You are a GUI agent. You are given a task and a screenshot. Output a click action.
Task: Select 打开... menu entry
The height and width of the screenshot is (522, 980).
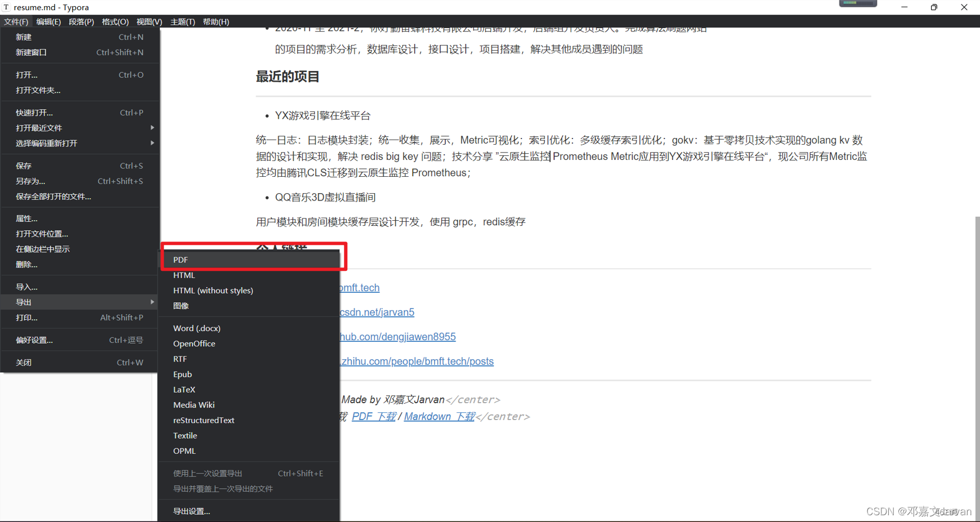80,75
